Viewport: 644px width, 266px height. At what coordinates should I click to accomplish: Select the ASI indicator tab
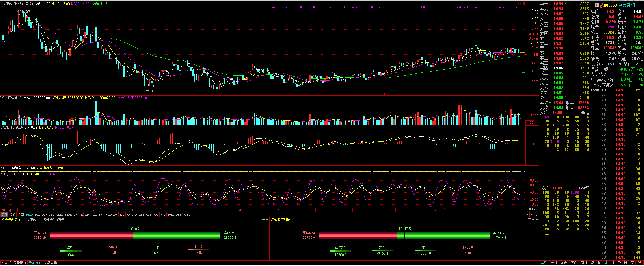coord(94,215)
